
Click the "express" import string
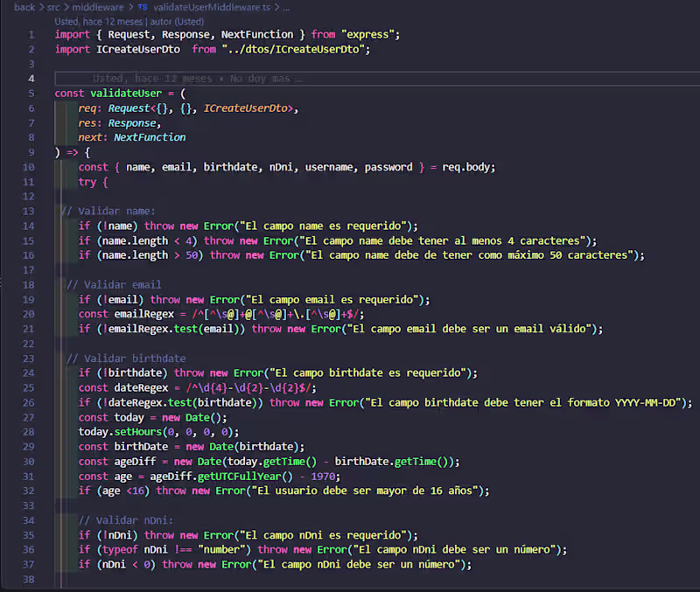(367, 35)
